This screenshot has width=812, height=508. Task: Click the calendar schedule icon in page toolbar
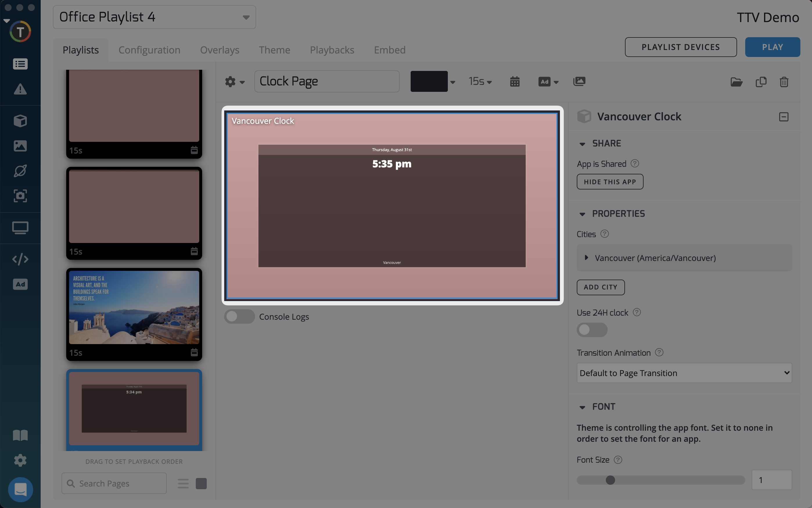(515, 82)
